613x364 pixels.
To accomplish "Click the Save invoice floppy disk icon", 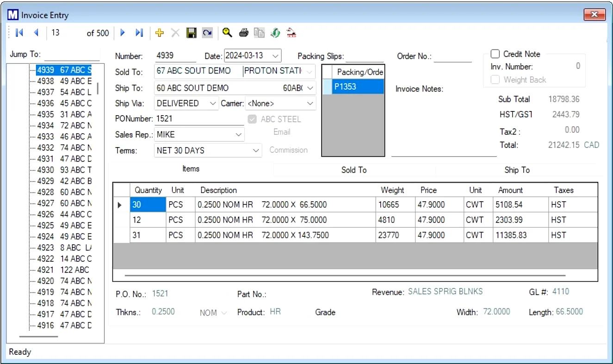I will (x=191, y=32).
